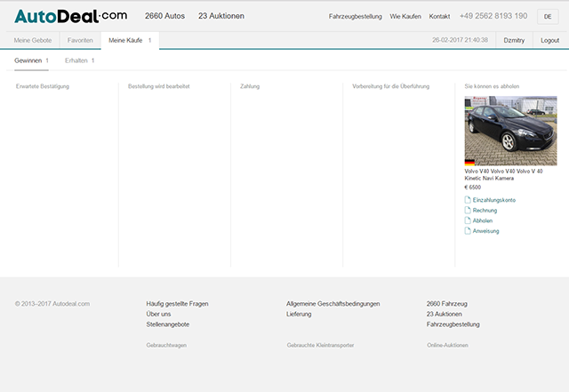Click the Erwartete Bestätigung column header
569x392 pixels.
(43, 86)
